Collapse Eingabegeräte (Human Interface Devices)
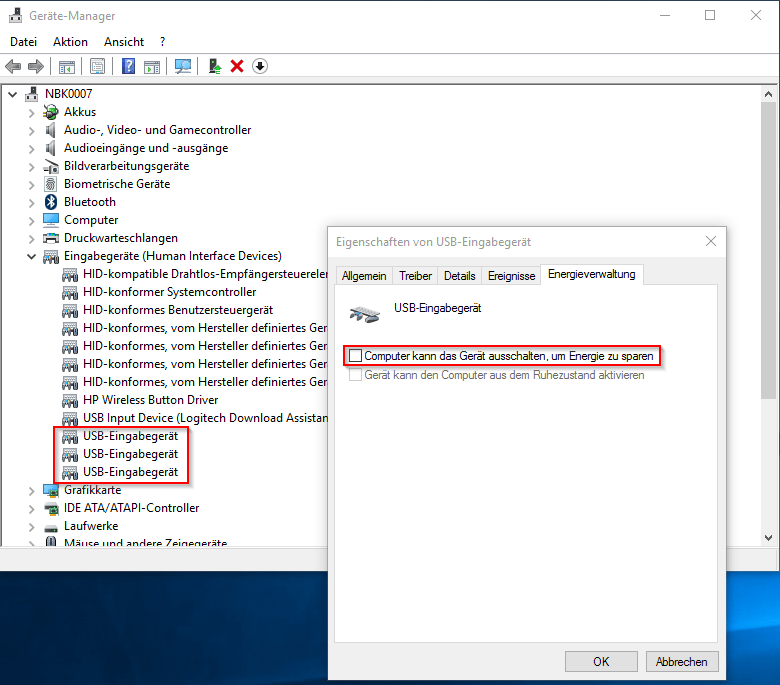Screen dimensions: 780x685 coord(31,256)
